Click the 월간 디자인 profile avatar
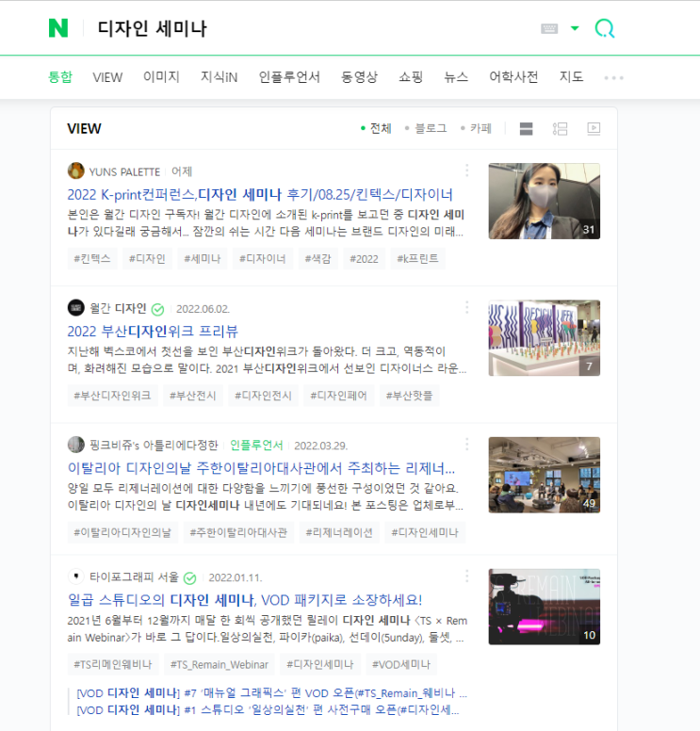The width and height of the screenshot is (700, 731). (76, 308)
